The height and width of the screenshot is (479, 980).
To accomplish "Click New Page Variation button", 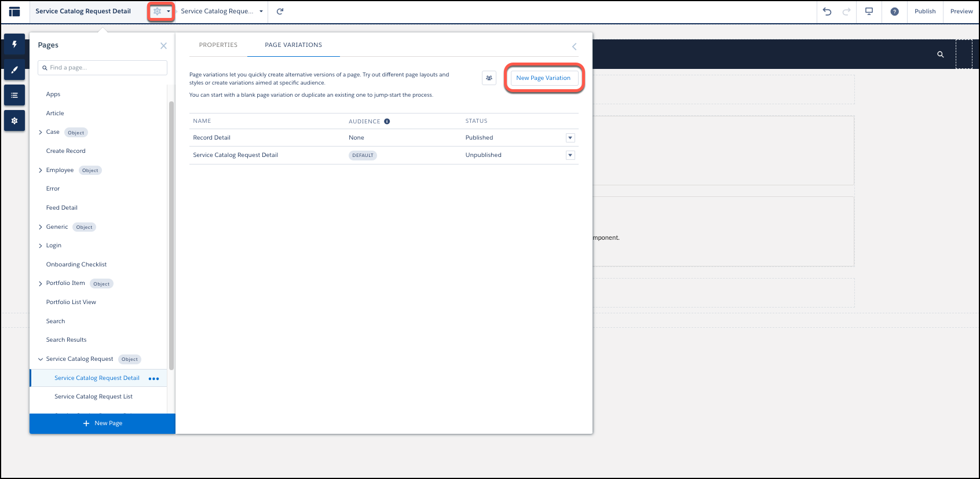I will pos(543,78).
